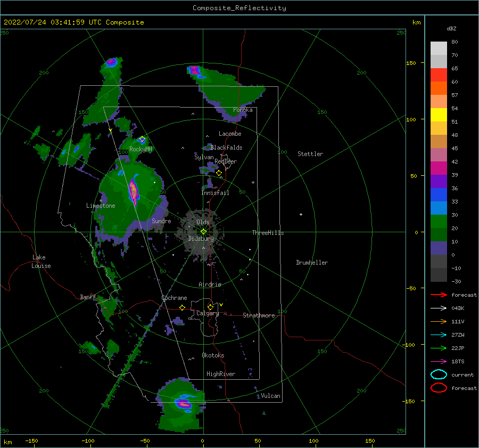
Task: Click the red forecast ellipse legend icon
Action: pos(439,388)
